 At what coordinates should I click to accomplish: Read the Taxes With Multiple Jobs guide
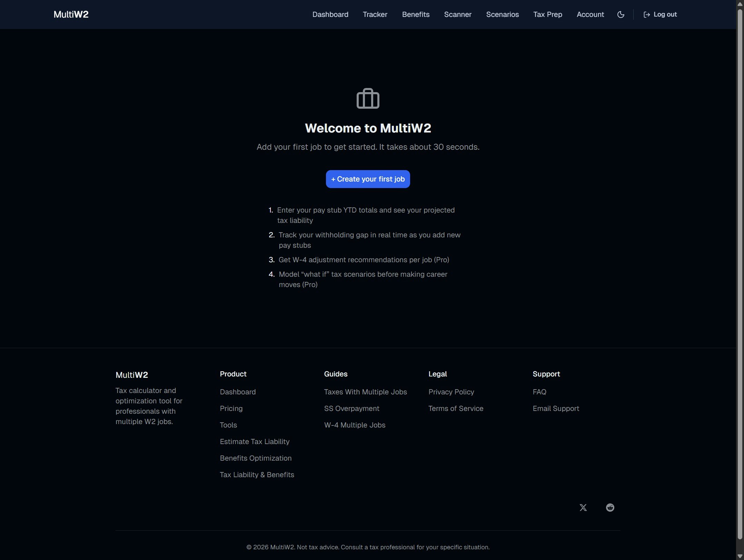coord(365,392)
